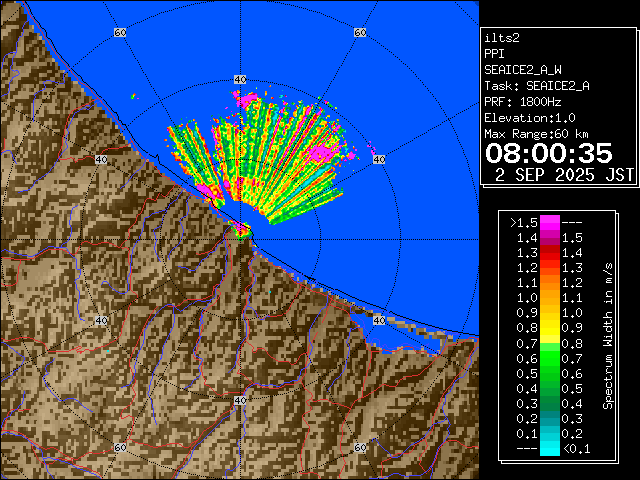640x480 pixels.
Task: Click the top-left '60' range ring label
Action: (x=120, y=33)
